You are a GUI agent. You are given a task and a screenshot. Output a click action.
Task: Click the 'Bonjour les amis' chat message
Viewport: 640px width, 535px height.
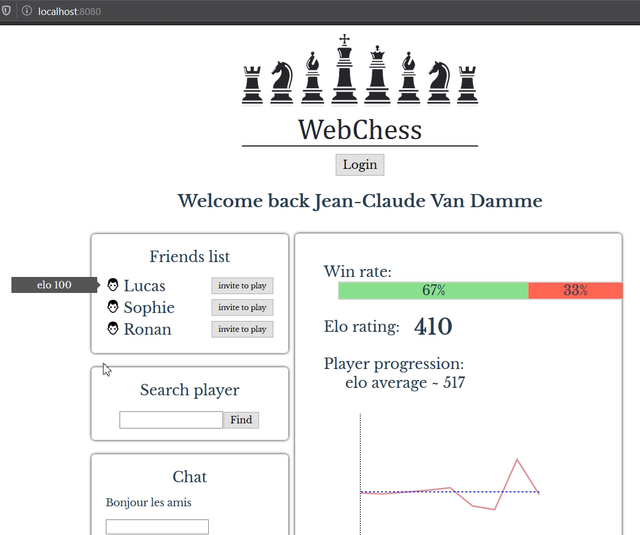[x=149, y=502]
